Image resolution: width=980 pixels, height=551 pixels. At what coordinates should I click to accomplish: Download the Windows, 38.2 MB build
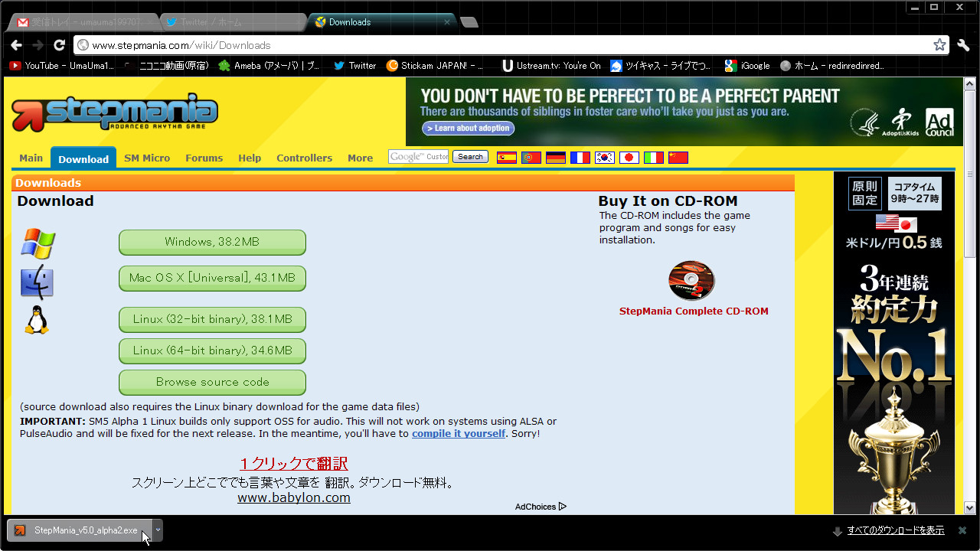click(212, 242)
